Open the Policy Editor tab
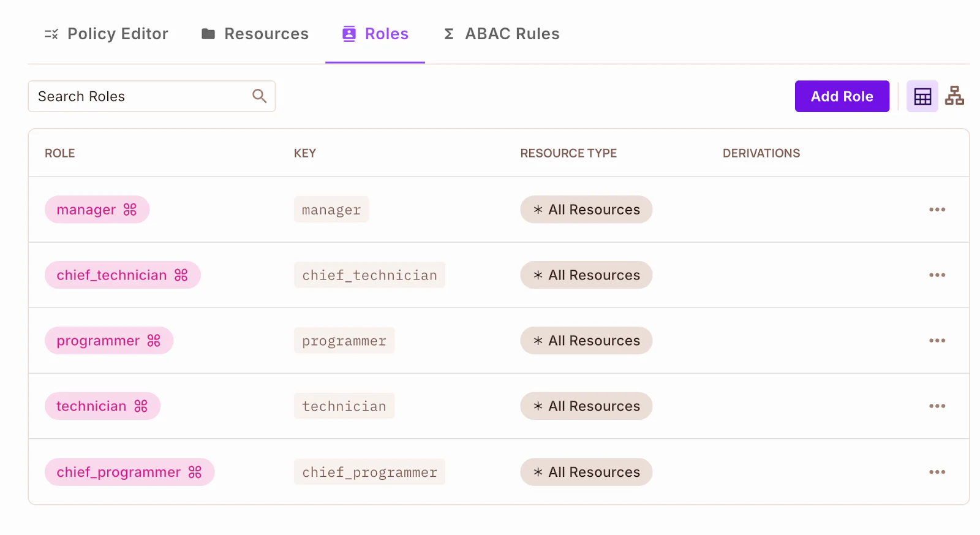The image size is (980, 535). click(x=107, y=34)
